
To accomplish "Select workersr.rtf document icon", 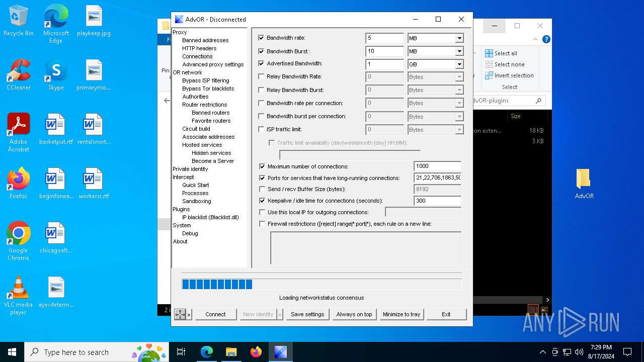I will (94, 184).
